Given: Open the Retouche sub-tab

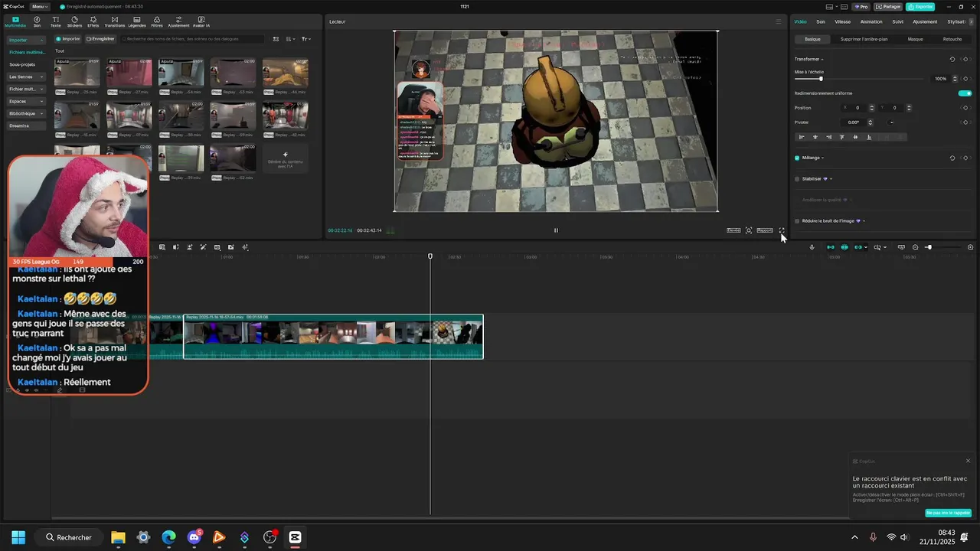Looking at the screenshot, I should 952,39.
